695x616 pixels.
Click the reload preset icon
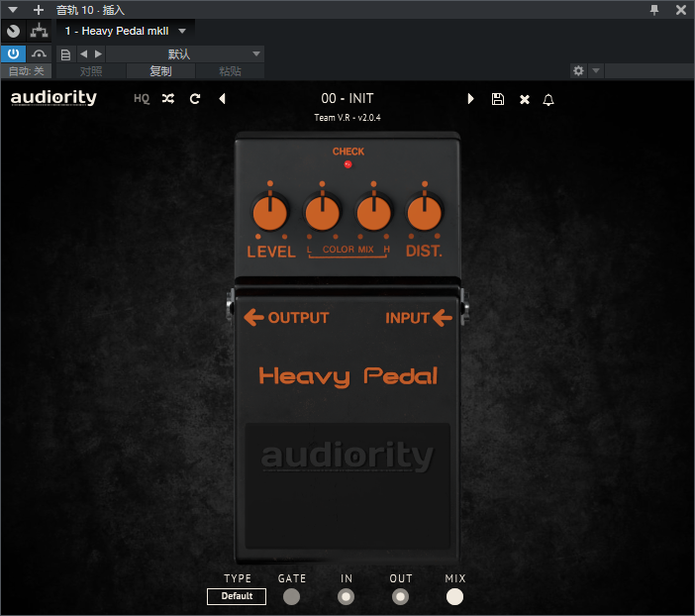[x=195, y=98]
